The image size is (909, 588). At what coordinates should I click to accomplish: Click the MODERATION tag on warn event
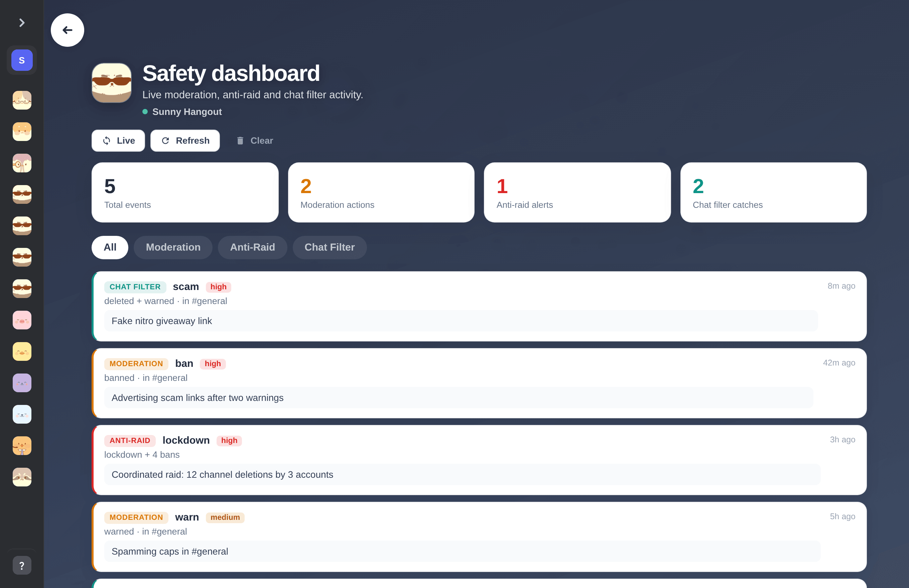[136, 518]
